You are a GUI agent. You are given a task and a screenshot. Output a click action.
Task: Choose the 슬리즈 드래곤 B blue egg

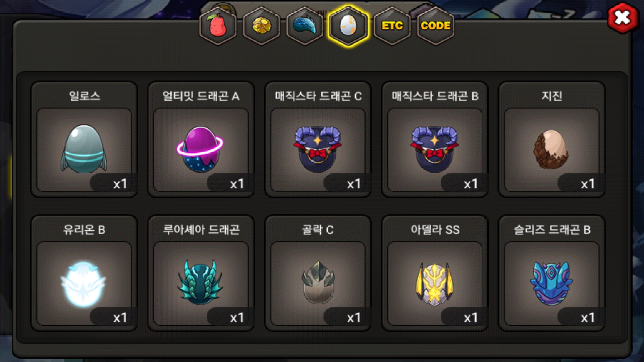pos(552,283)
